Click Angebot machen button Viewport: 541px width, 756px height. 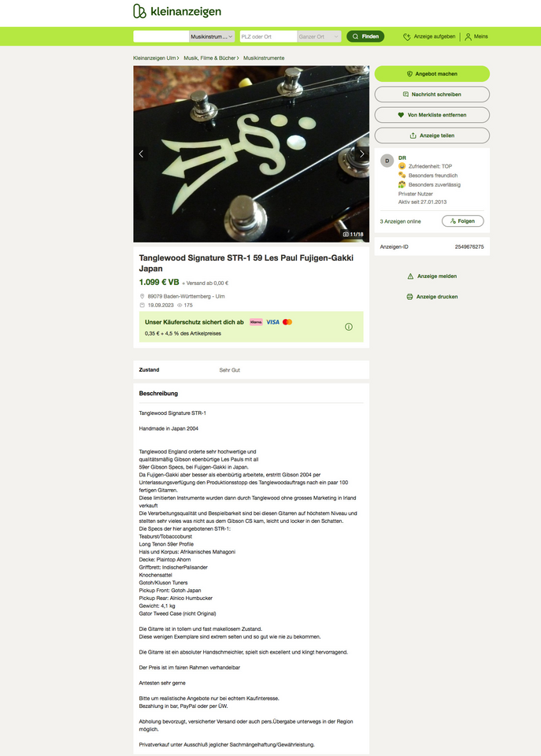click(x=432, y=74)
